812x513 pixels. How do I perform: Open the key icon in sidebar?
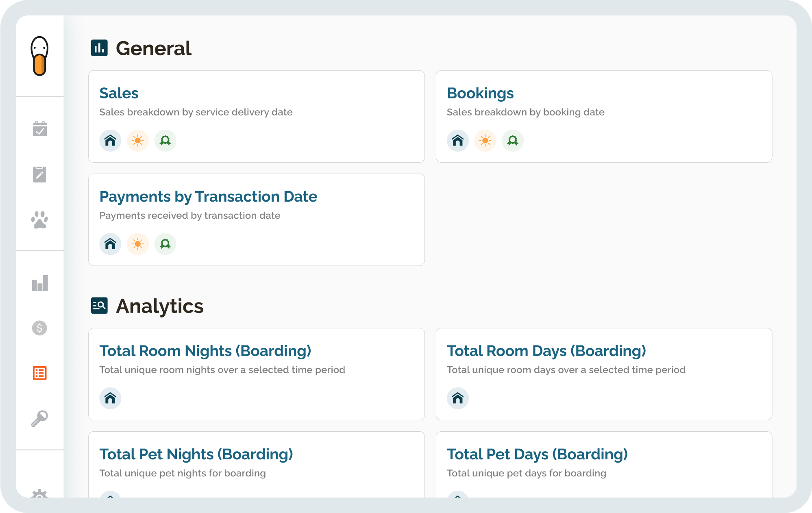coord(39,418)
